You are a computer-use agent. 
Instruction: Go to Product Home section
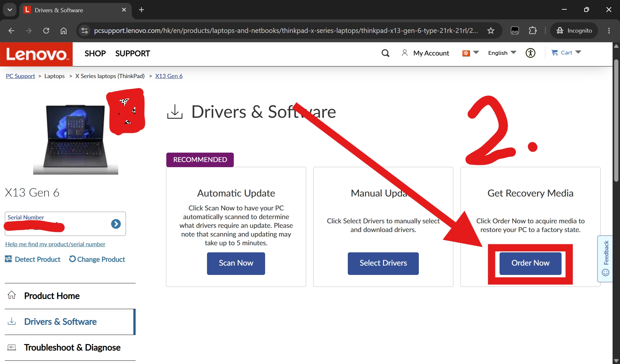pos(70,296)
